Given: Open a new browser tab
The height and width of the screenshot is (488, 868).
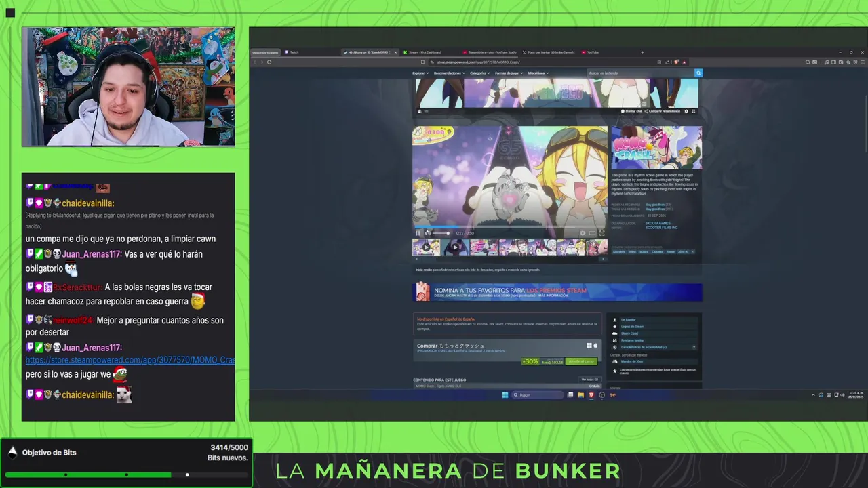Looking at the screenshot, I should click(x=642, y=52).
